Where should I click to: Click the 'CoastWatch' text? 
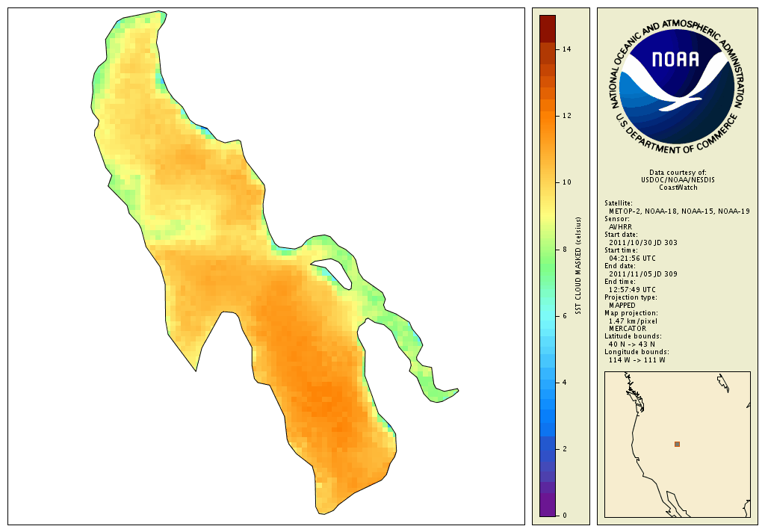click(x=678, y=188)
